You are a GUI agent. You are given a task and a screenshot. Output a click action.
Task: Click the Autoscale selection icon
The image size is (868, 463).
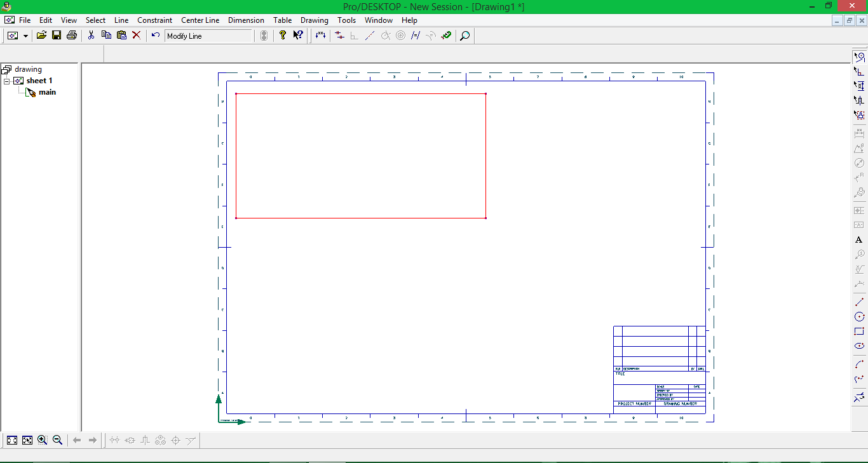27,440
